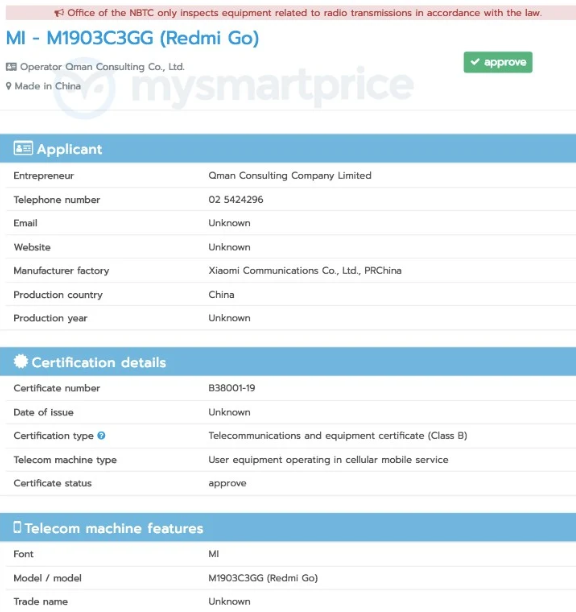
Task: Click the Entrepreneur label
Action: point(44,176)
